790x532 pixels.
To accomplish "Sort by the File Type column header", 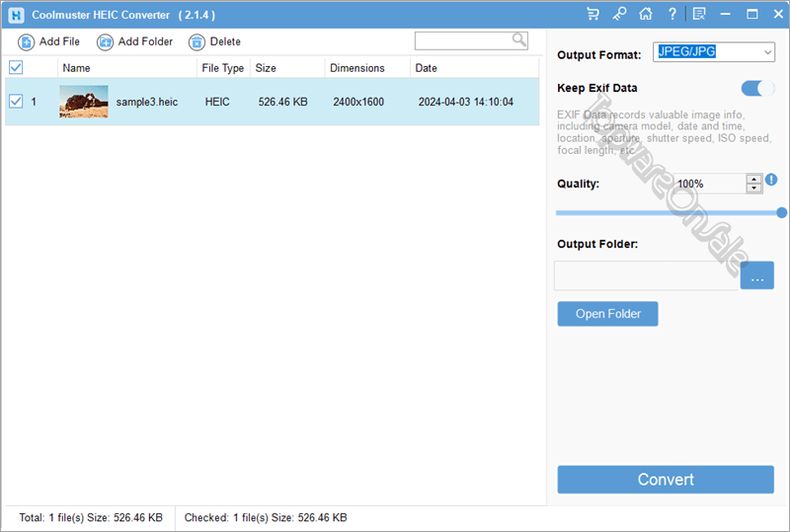I will pos(223,68).
